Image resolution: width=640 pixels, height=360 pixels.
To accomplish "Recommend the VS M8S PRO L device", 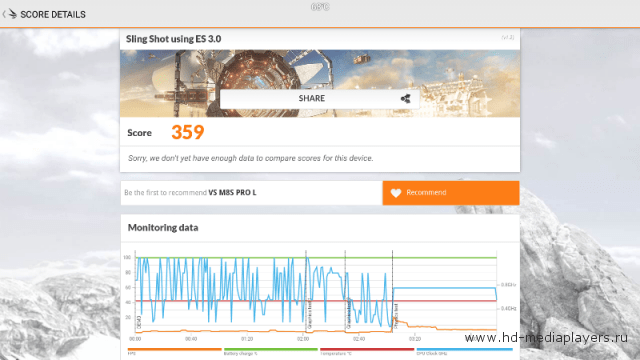I will pos(451,193).
